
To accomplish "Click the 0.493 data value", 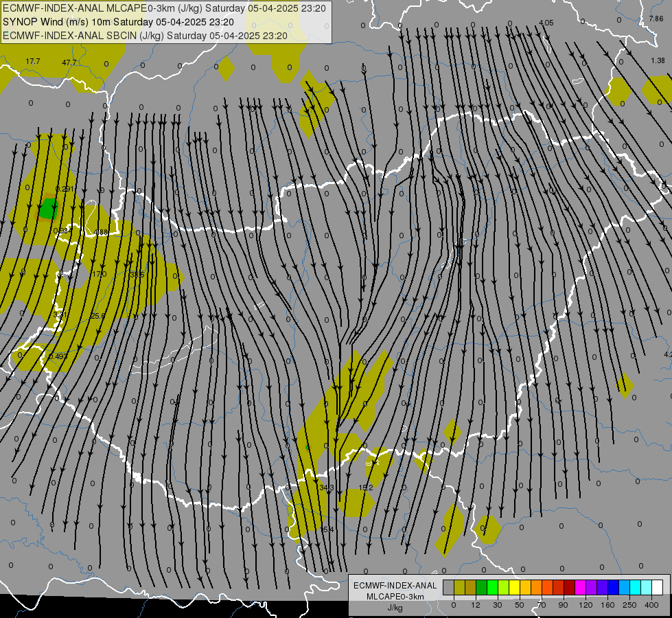I will click(58, 356).
